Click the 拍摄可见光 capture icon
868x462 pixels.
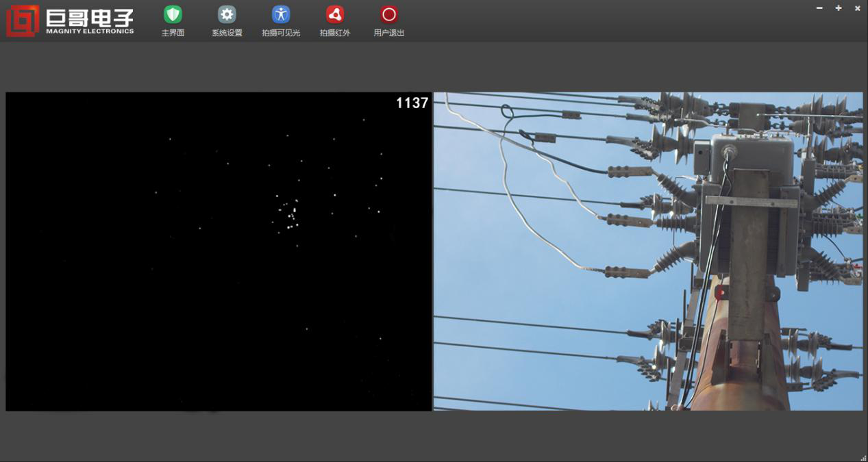click(x=281, y=14)
